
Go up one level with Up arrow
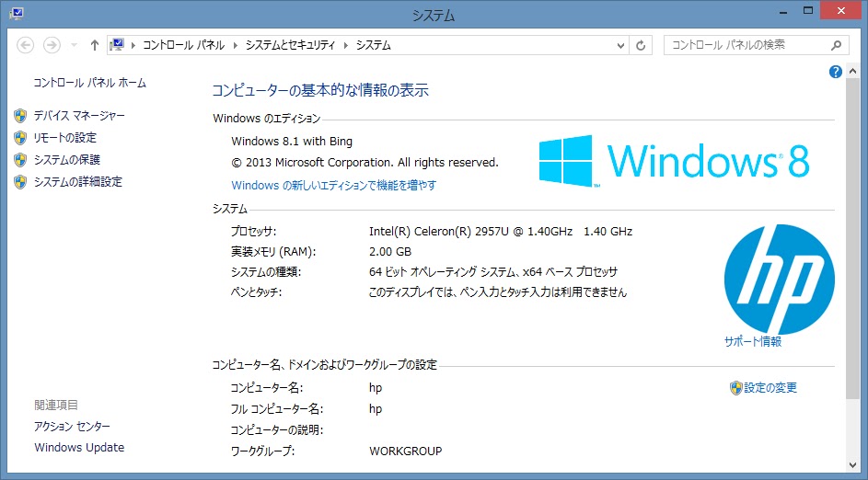[x=94, y=45]
